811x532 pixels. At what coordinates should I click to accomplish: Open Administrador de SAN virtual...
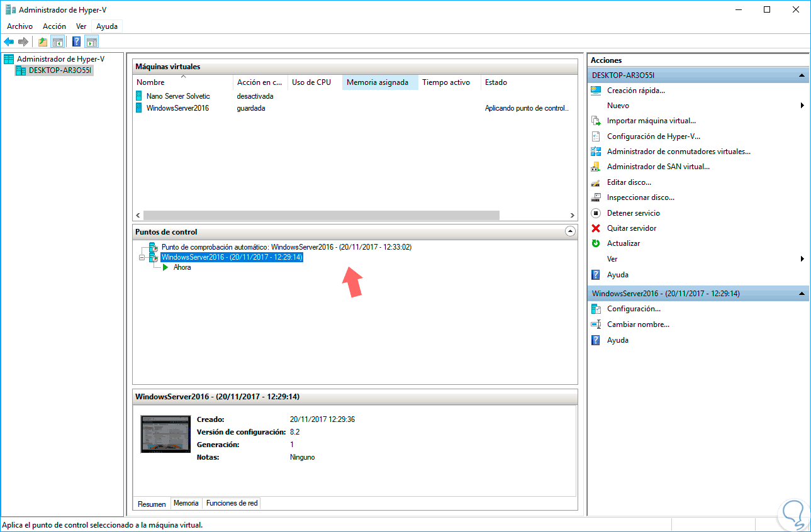tap(658, 167)
